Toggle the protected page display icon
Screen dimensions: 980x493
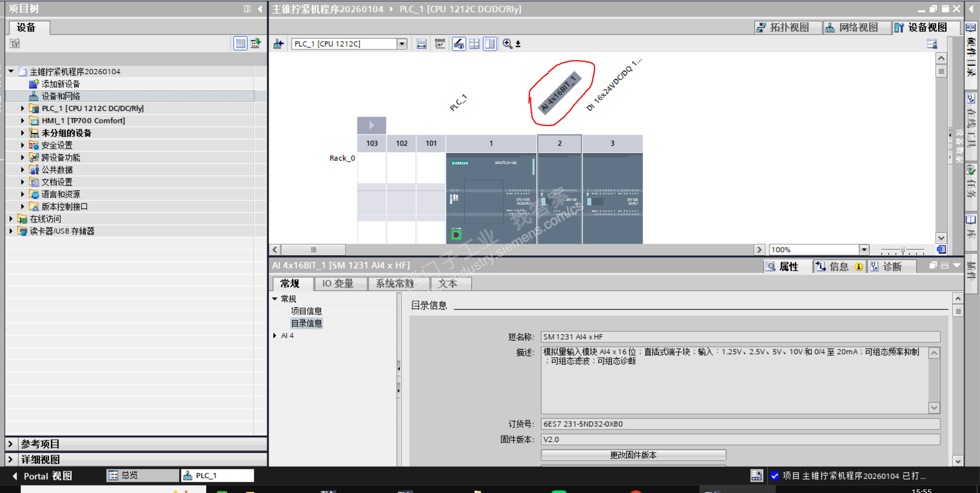[459, 44]
